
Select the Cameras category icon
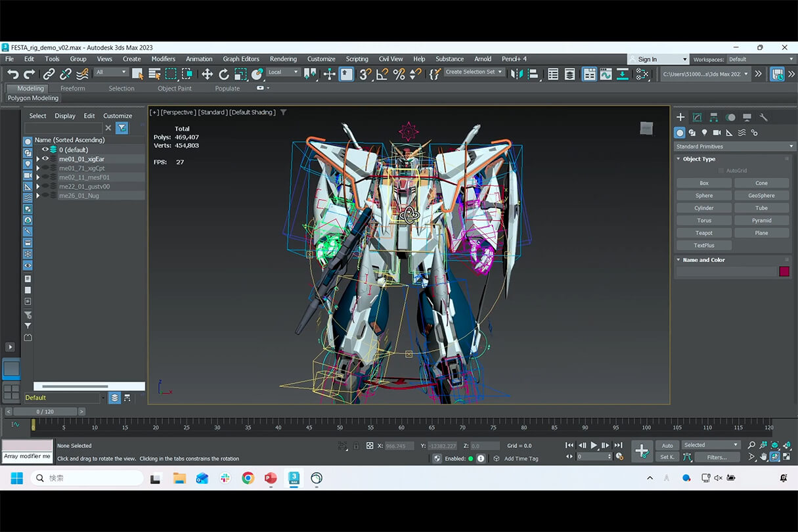(x=717, y=133)
